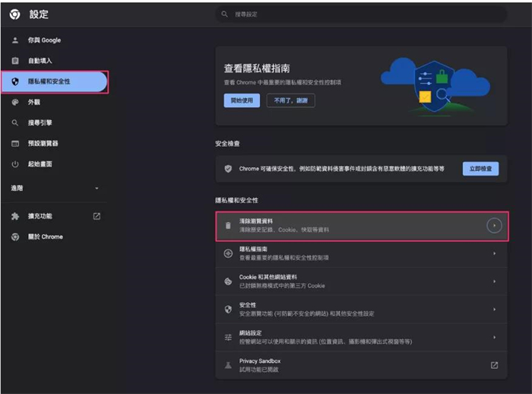Image resolution: width=532 pixels, height=394 pixels.
Task: Click 已封鎖無痕模式中的第三方 Cookie text
Action: click(x=282, y=286)
